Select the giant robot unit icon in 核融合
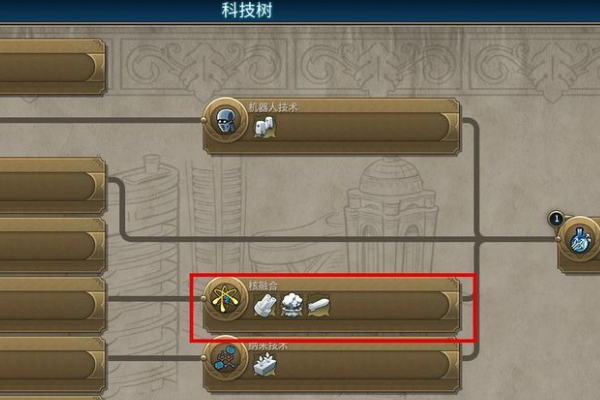The width and height of the screenshot is (600, 400). [265, 305]
